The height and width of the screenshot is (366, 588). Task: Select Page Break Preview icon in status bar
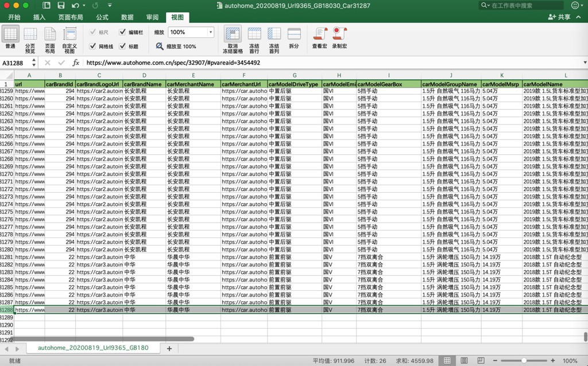[481, 360]
